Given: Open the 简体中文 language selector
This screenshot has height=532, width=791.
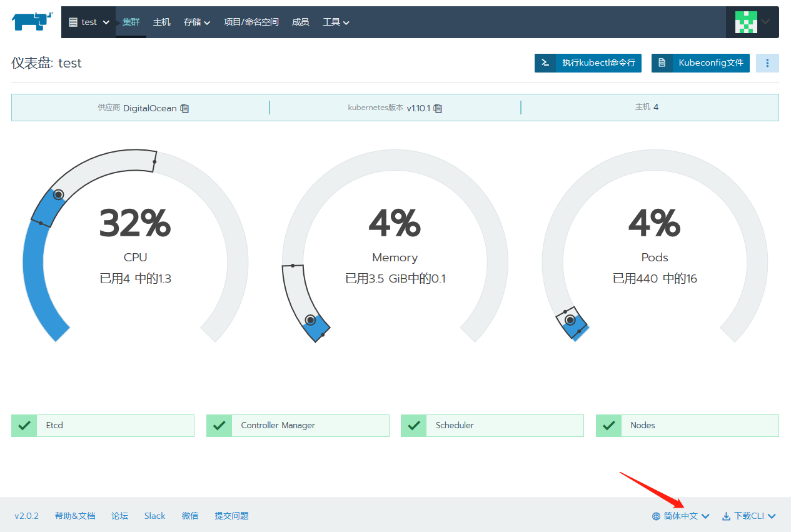Looking at the screenshot, I should [680, 516].
